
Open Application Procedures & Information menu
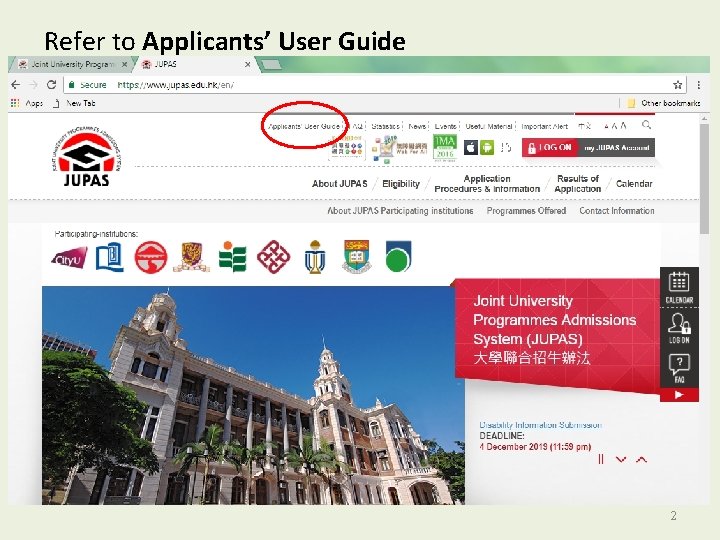[x=487, y=184]
